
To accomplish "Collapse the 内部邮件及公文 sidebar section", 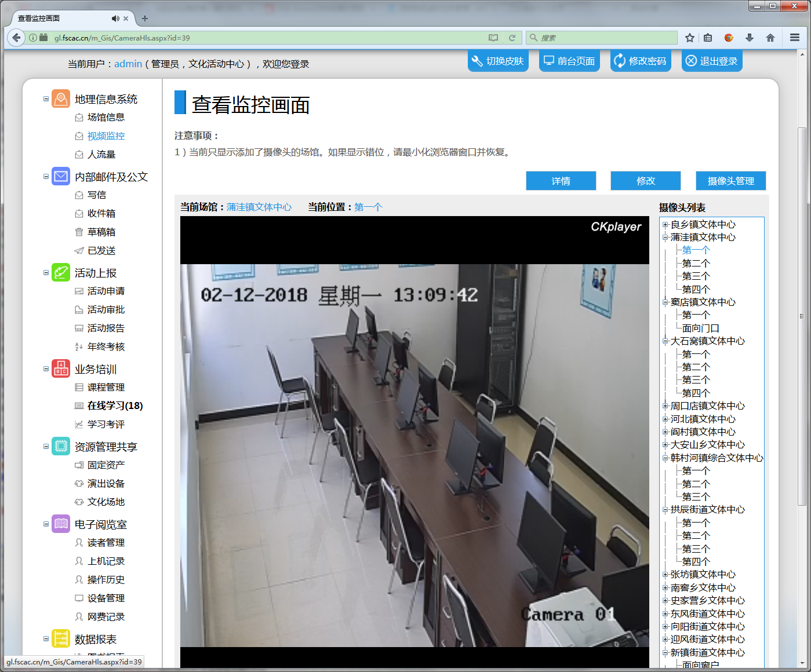I will (x=46, y=177).
